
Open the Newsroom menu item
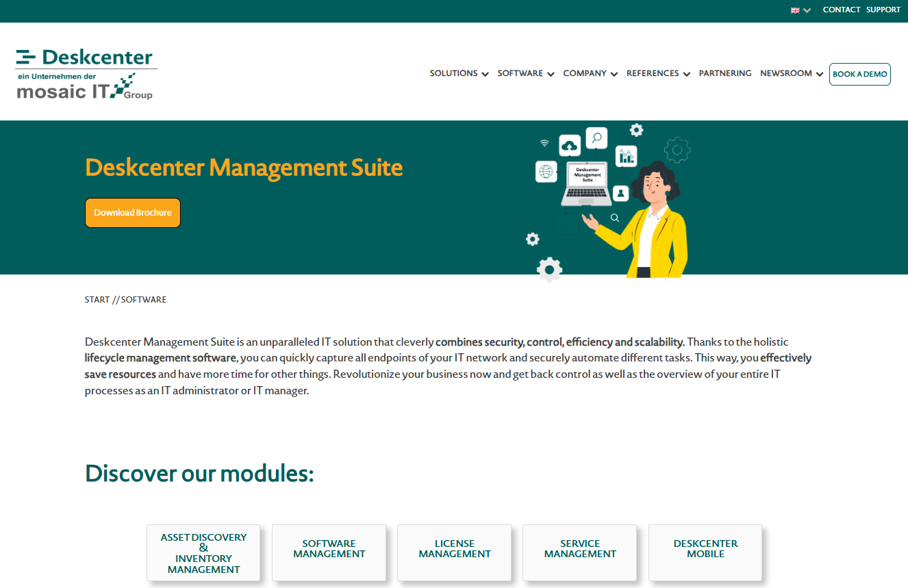[x=791, y=74]
